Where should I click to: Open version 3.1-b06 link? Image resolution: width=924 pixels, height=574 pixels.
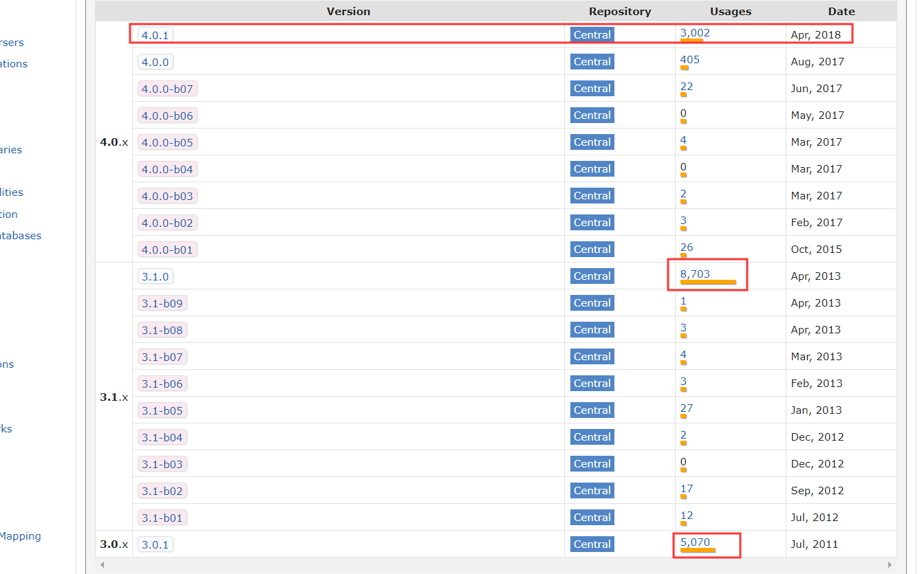[162, 384]
